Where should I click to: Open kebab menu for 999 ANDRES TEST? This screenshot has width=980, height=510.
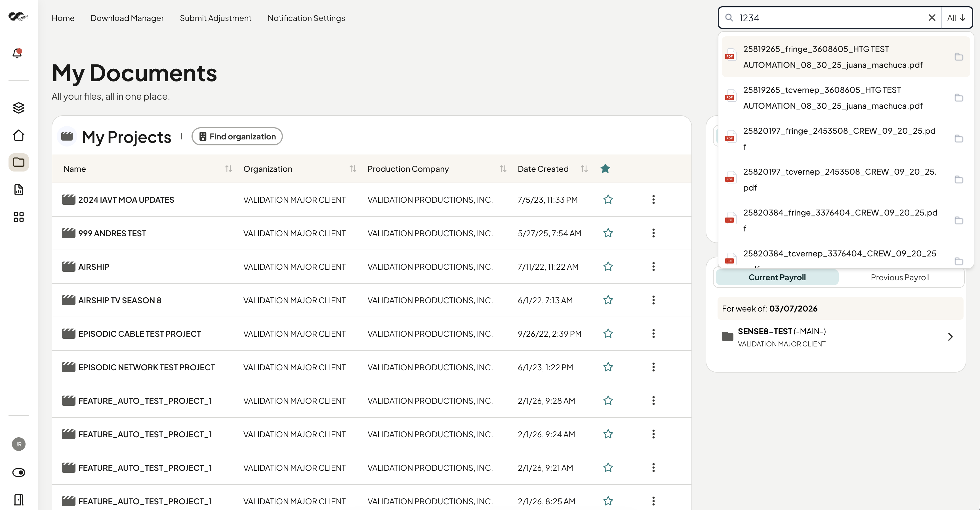pos(654,233)
